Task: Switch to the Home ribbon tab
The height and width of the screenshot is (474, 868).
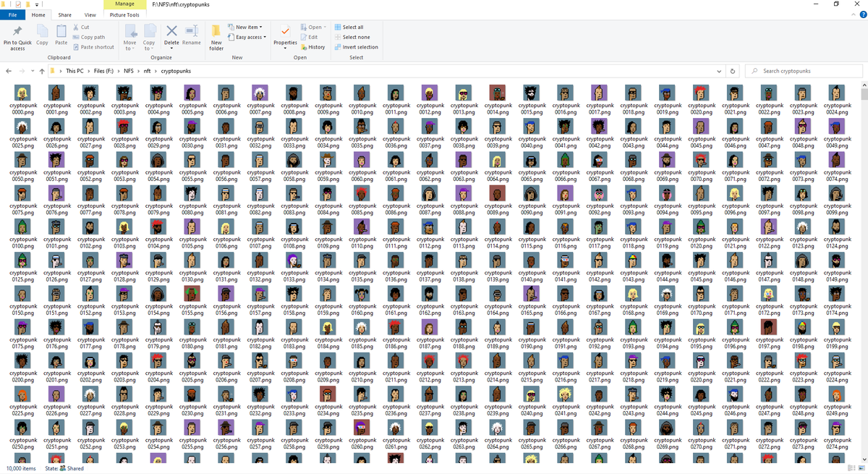Action: (x=38, y=14)
